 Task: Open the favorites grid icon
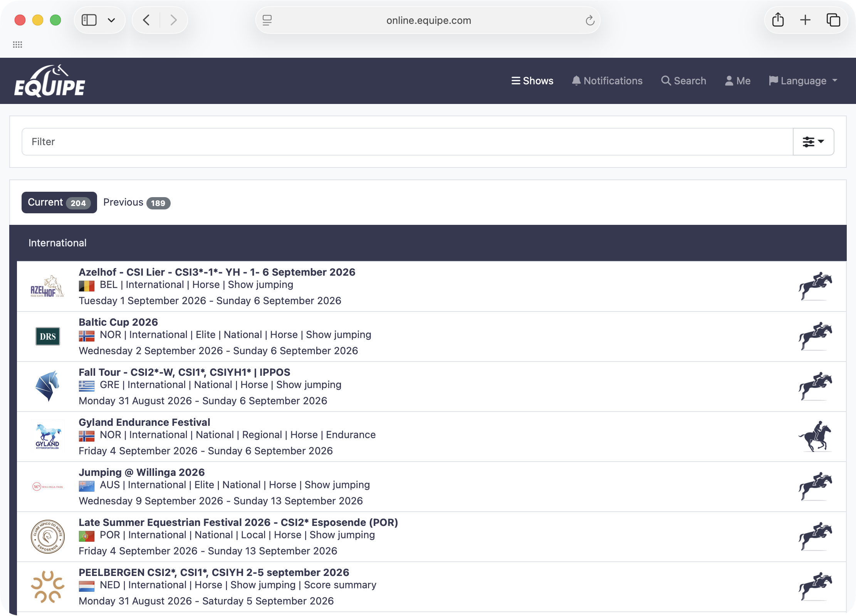click(x=17, y=45)
